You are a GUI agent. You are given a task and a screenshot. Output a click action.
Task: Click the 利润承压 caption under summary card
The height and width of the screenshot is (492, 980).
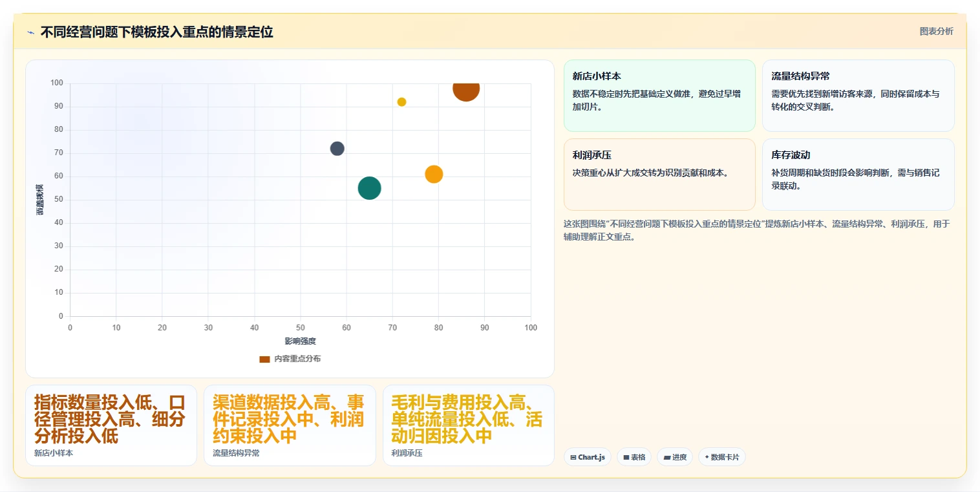click(x=407, y=453)
